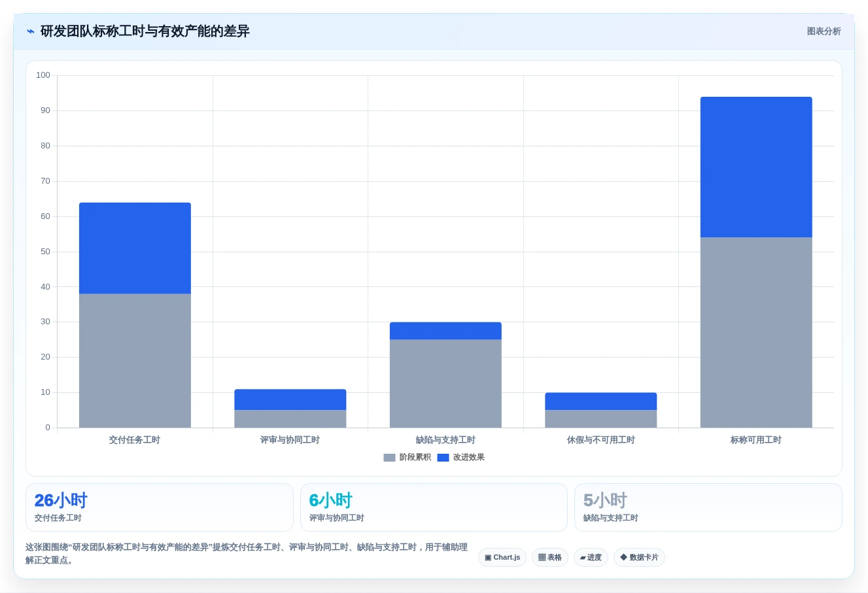Click the y-axis value 50
868x593 pixels.
coord(45,252)
